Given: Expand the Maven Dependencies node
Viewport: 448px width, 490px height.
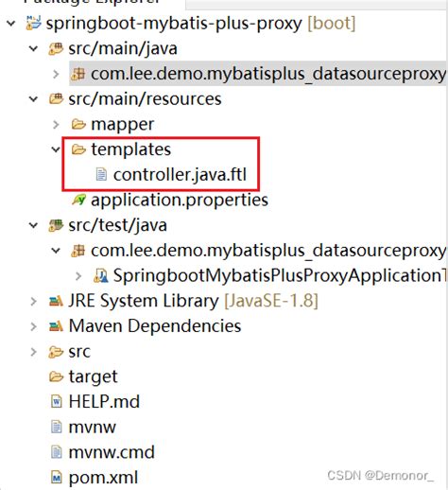Looking at the screenshot, I should 33,326.
